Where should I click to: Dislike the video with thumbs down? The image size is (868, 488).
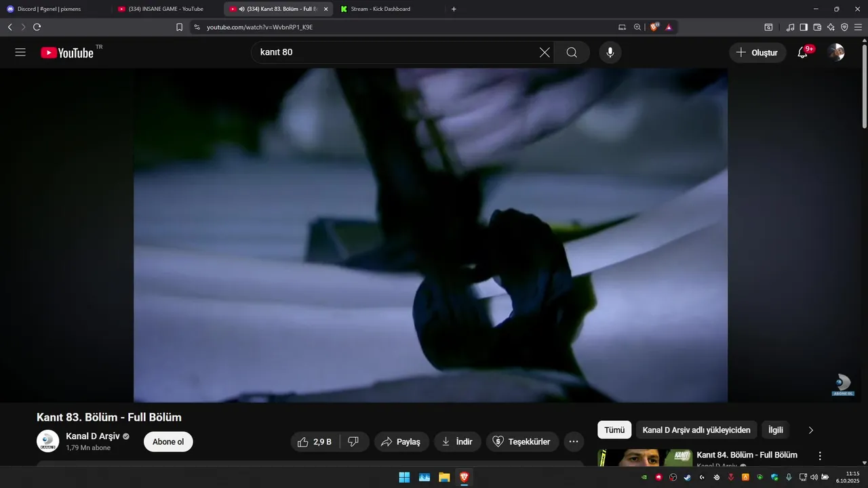[353, 442]
